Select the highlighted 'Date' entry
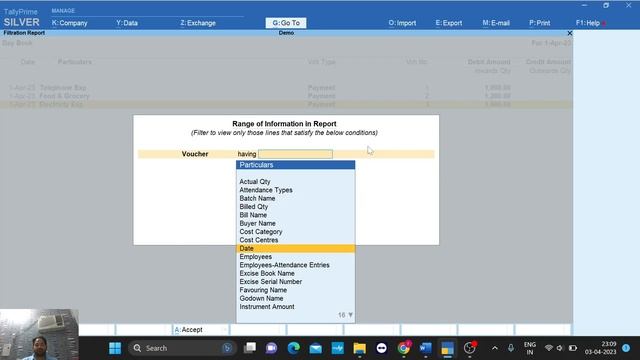640x360 pixels. [x=296, y=248]
